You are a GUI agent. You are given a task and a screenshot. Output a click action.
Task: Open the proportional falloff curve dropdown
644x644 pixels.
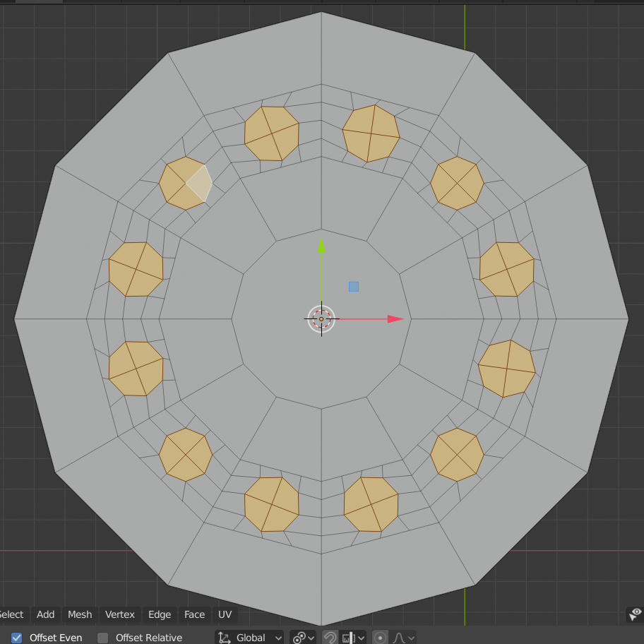click(404, 638)
